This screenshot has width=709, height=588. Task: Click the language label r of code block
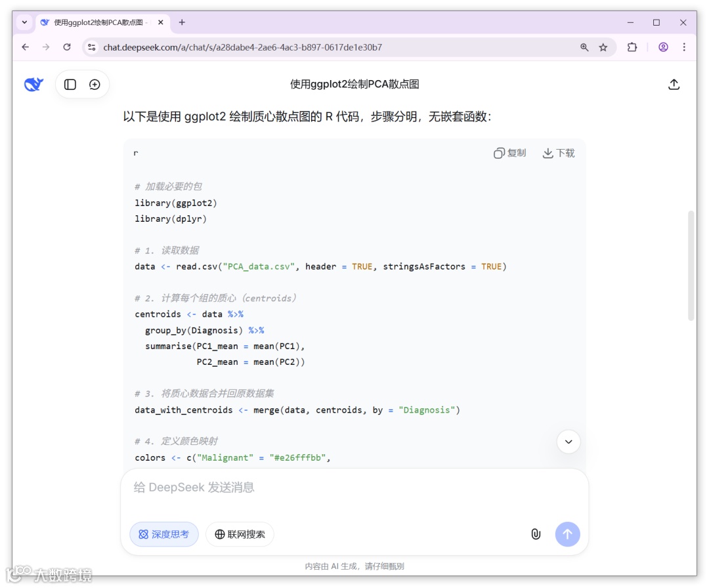(136, 153)
